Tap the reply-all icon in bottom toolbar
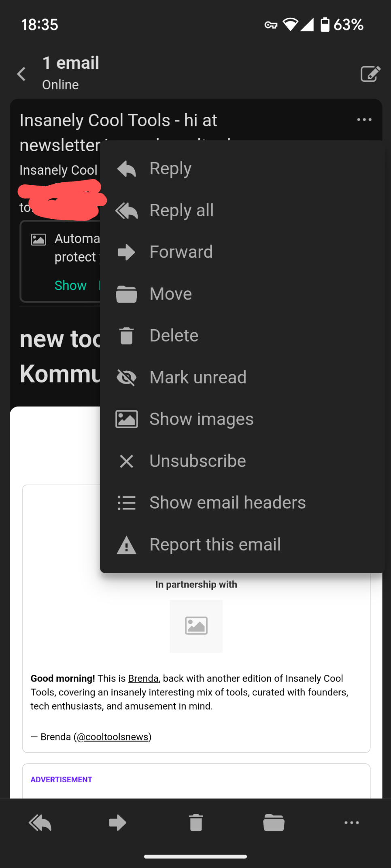391x868 pixels. coord(40,823)
